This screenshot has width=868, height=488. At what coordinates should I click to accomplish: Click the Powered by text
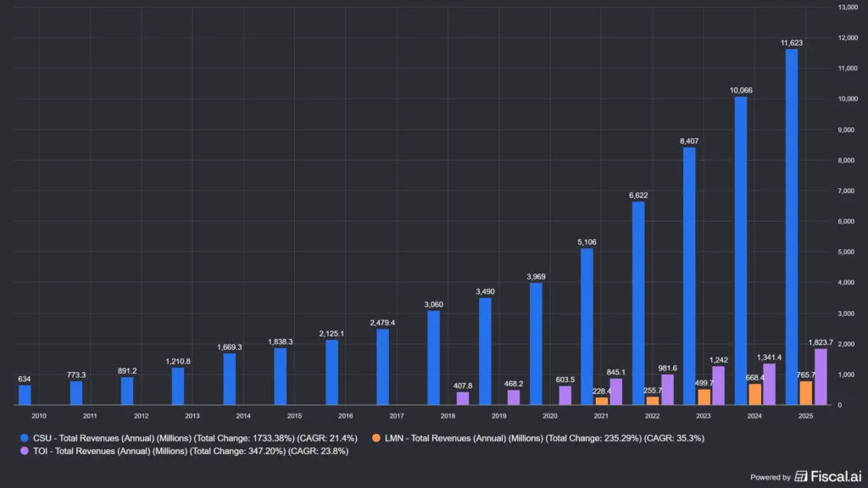coord(770,477)
